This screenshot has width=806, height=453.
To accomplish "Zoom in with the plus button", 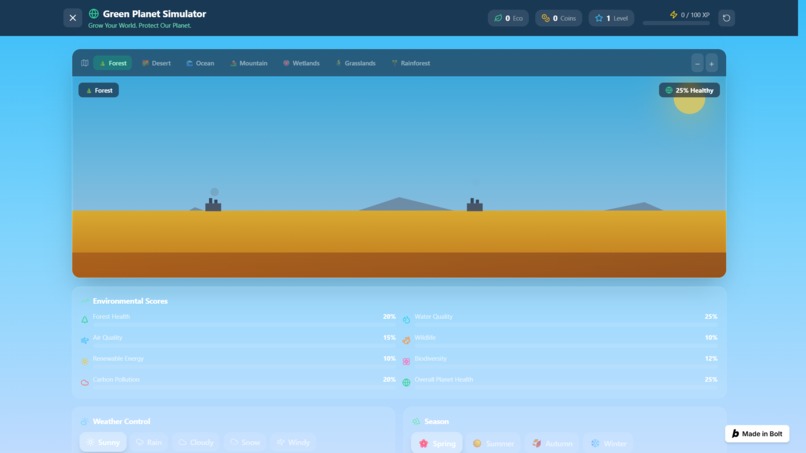I will pyautogui.click(x=711, y=63).
